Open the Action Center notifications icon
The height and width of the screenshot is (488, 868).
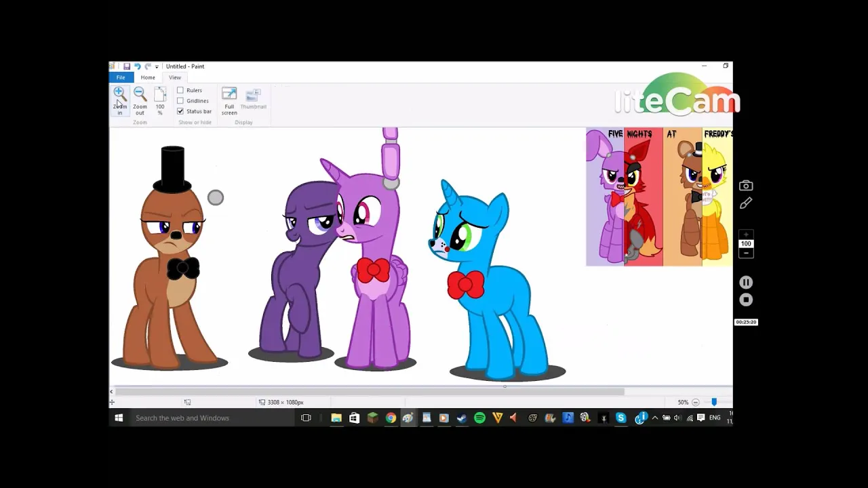[x=701, y=418]
